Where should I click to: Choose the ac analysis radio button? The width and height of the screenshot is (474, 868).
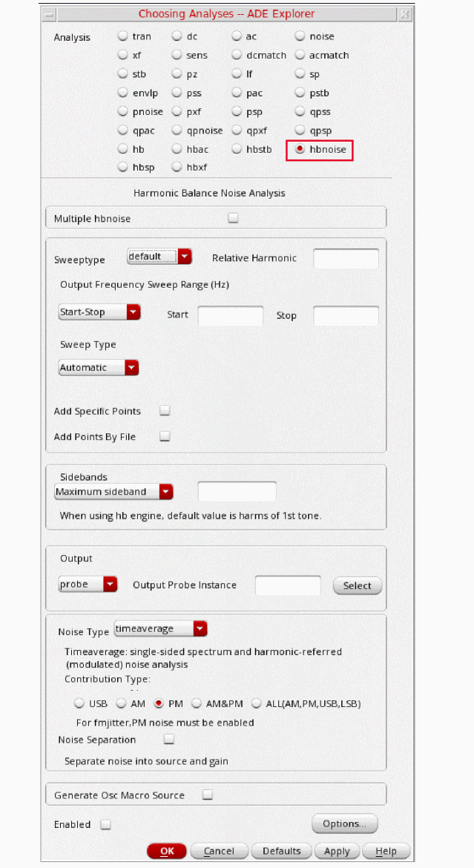[x=237, y=36]
